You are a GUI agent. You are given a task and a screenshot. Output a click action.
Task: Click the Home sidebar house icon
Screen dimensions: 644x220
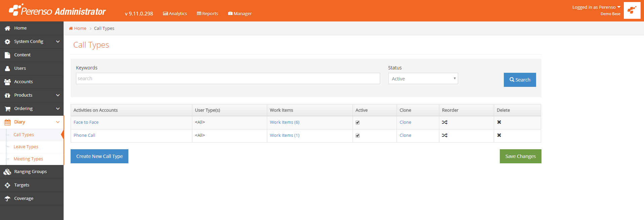(x=7, y=29)
